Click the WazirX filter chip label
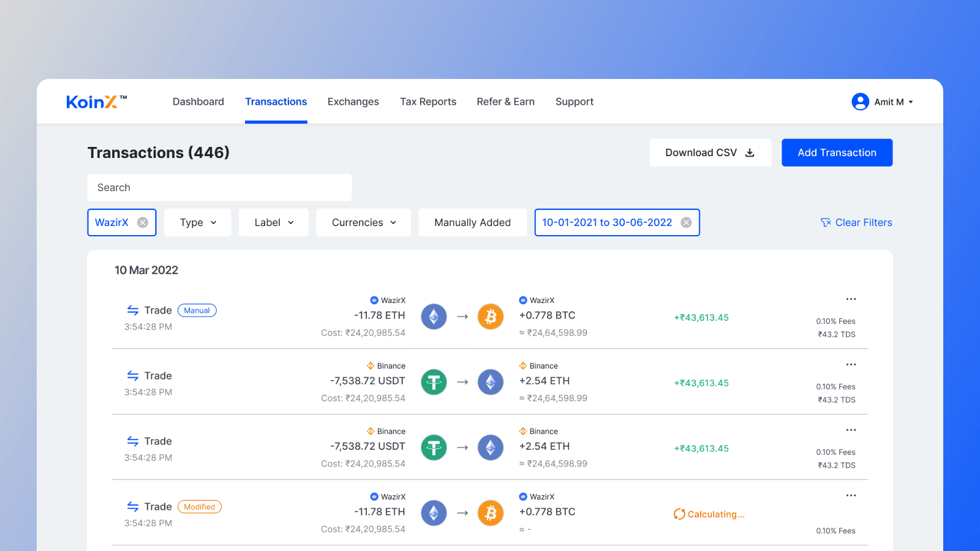Viewport: 980px width, 551px height. coord(111,222)
